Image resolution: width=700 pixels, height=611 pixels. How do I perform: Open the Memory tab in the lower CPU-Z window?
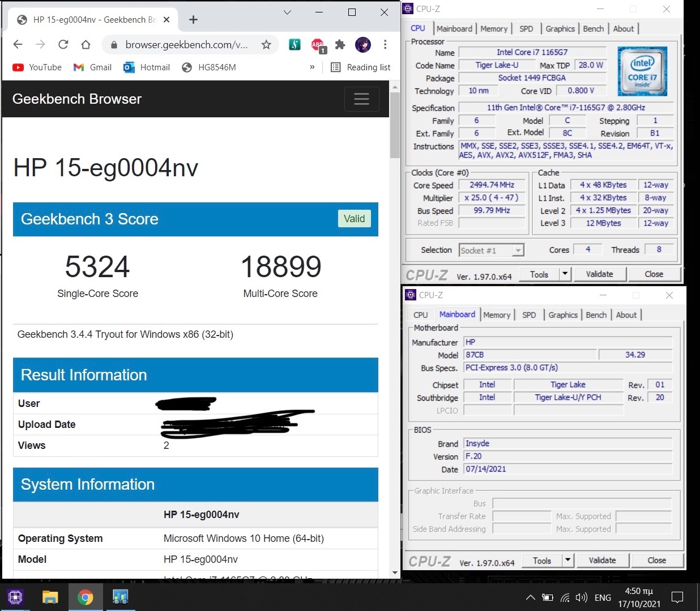tap(497, 315)
